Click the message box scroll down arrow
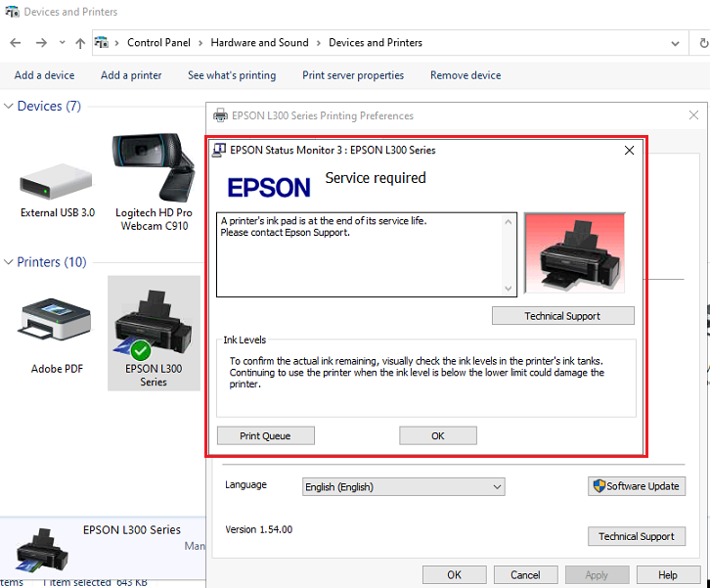This screenshot has width=710, height=588. tap(508, 288)
